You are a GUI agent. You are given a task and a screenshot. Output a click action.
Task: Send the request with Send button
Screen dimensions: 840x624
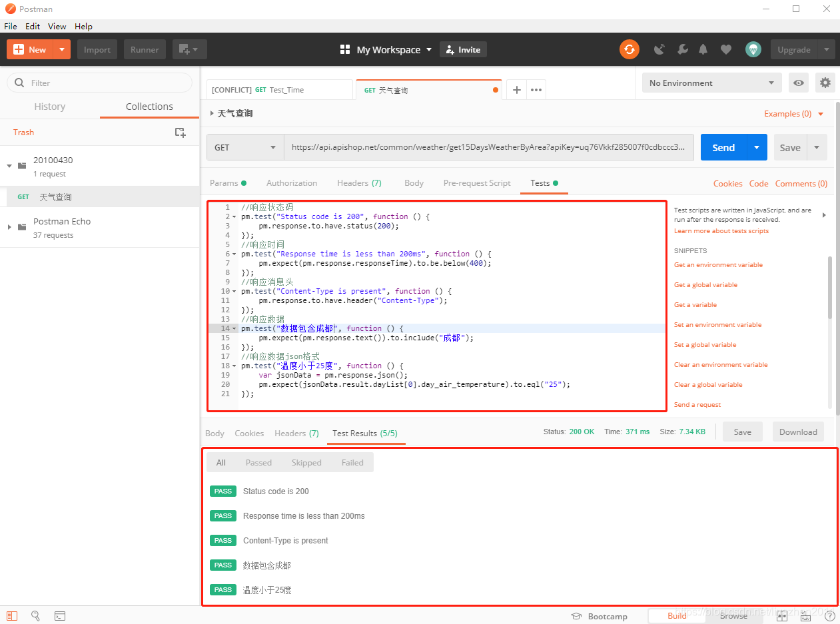click(723, 147)
